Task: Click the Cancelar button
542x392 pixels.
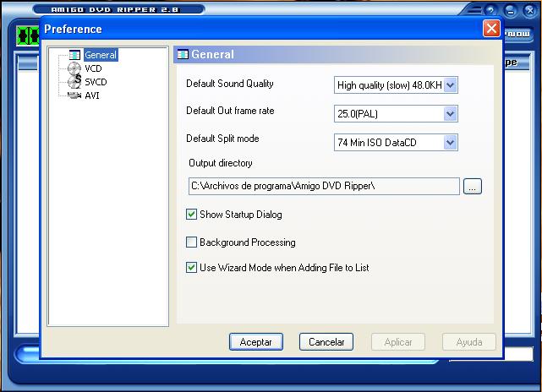Action: 326,342
